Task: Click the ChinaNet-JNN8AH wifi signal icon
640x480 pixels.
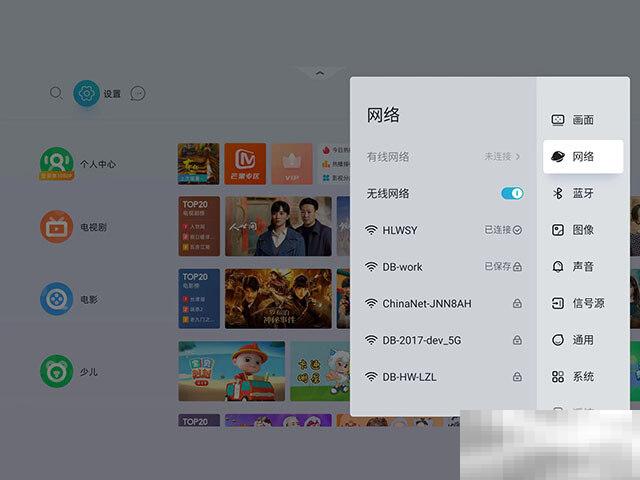Action: (x=371, y=304)
